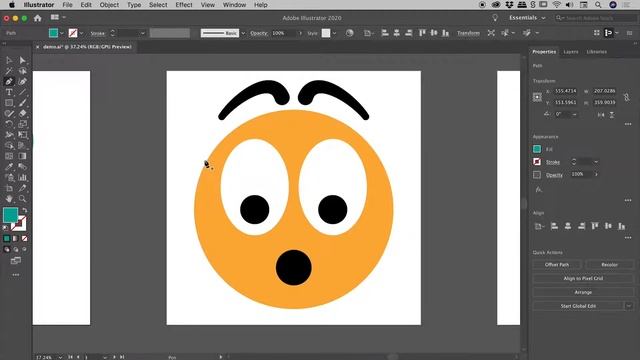Select the Curvature tool

click(x=22, y=82)
